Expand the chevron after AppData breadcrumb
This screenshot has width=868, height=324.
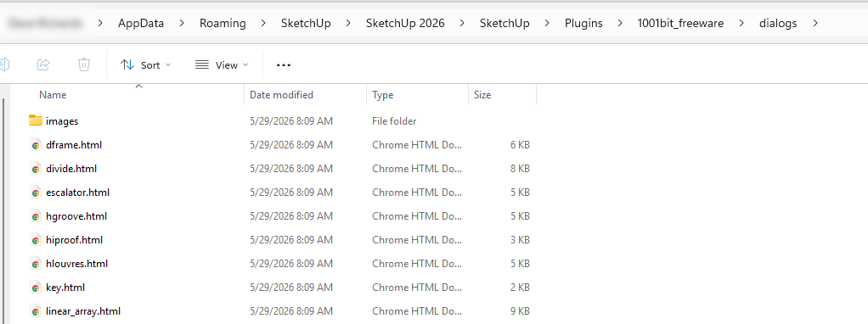click(182, 23)
